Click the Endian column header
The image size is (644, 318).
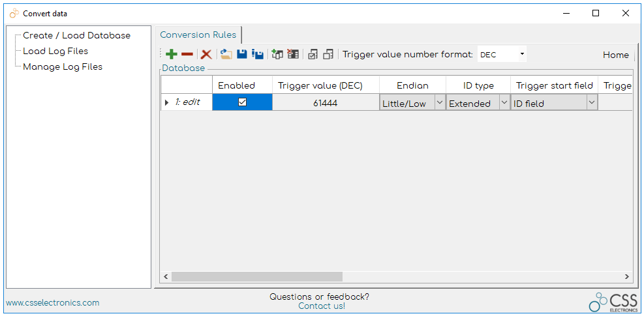[413, 85]
